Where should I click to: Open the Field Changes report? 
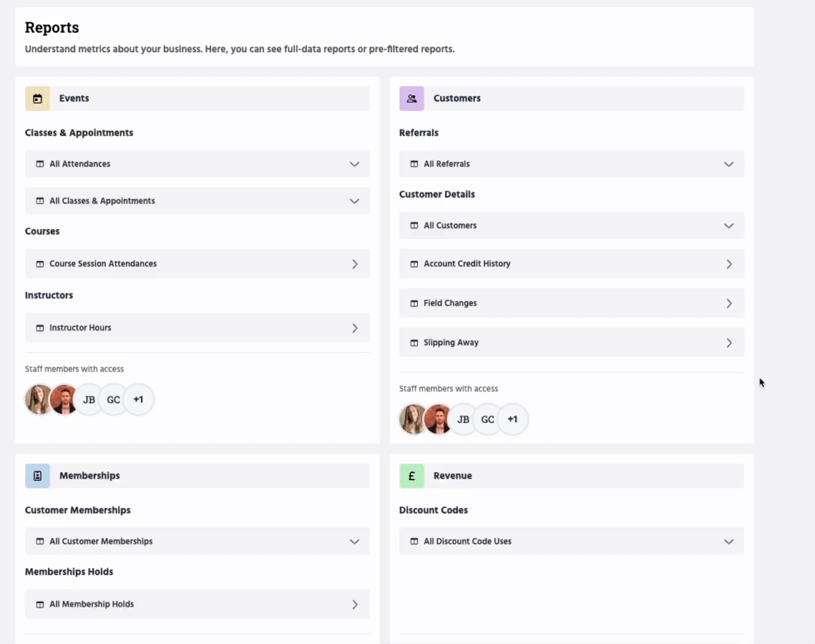tap(570, 303)
